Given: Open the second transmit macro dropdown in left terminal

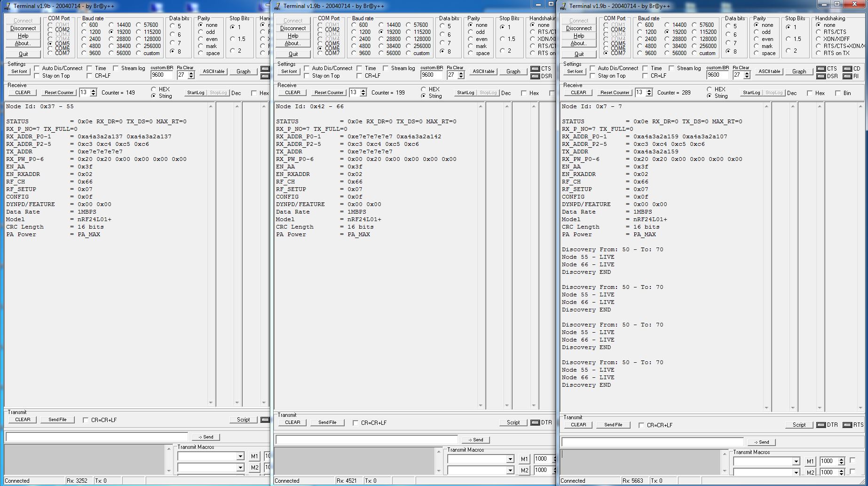Looking at the screenshot, I should tap(241, 467).
